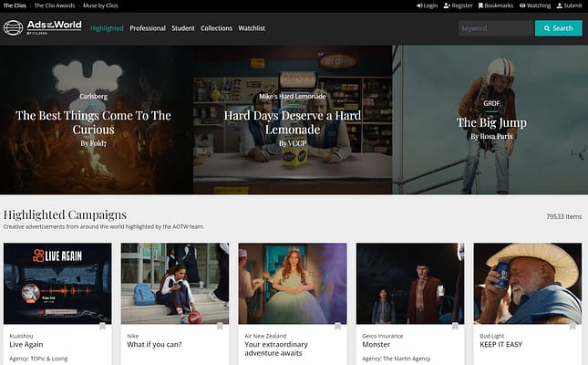This screenshot has height=365, width=588.
Task: Click the Watching text link
Action: pos(539,5)
